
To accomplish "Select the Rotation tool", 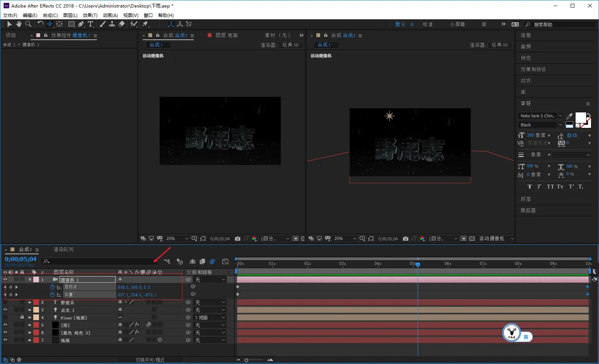I will tap(40, 24).
